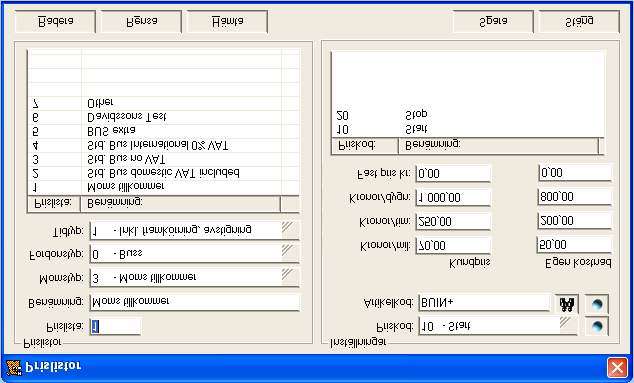Click the Spara button
Viewport: 634px width, 383px height.
point(493,21)
